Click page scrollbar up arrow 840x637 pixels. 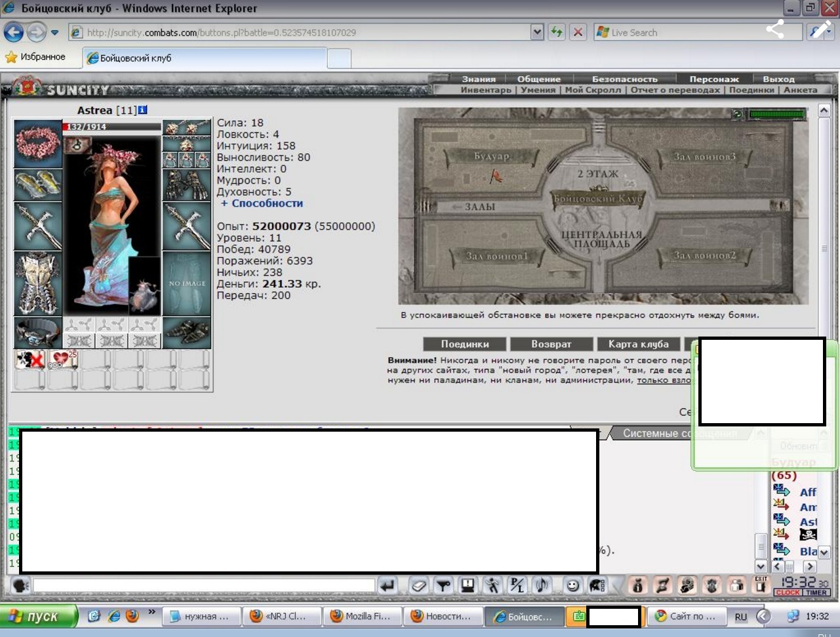tap(824, 110)
